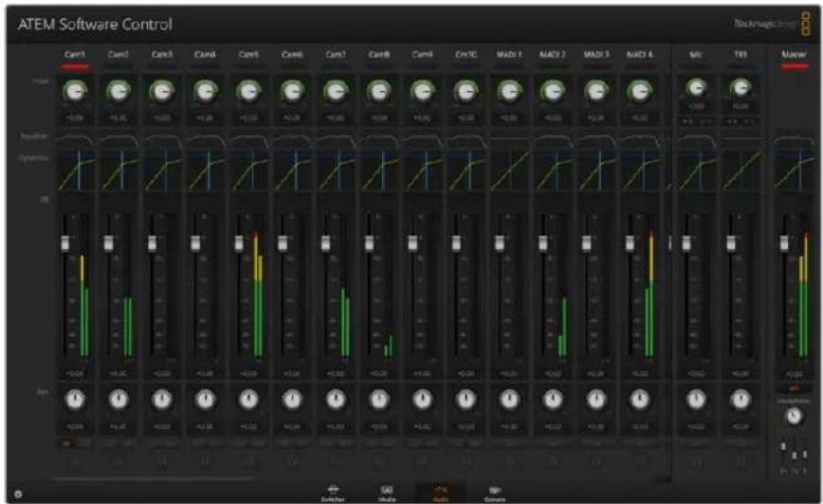Toggle the AFV button for Cam1

[x=84, y=443]
